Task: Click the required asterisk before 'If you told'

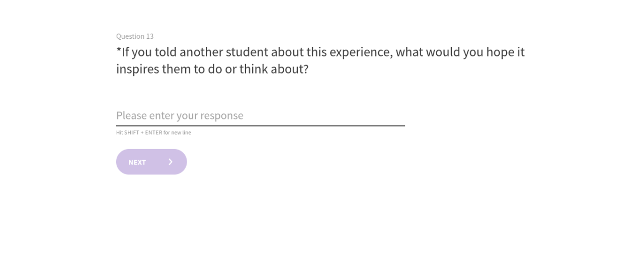Action: point(119,51)
